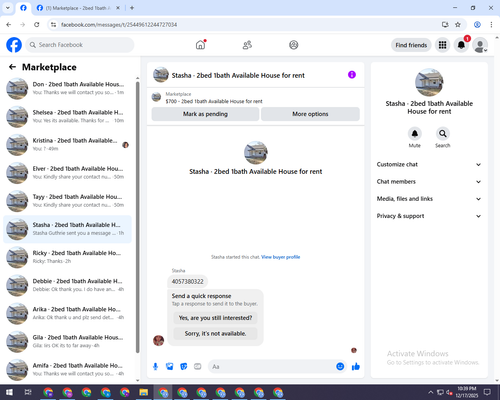Expand the Customize chat section
Viewport: 500px width, 400px height.
coord(429,164)
